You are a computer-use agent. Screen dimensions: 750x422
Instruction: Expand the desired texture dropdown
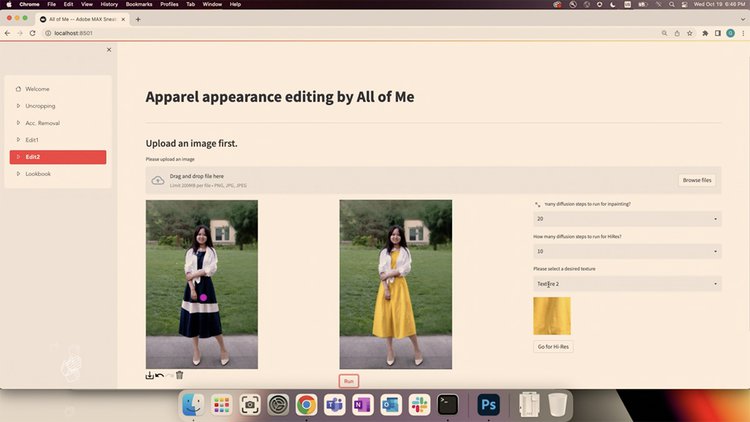tap(627, 284)
